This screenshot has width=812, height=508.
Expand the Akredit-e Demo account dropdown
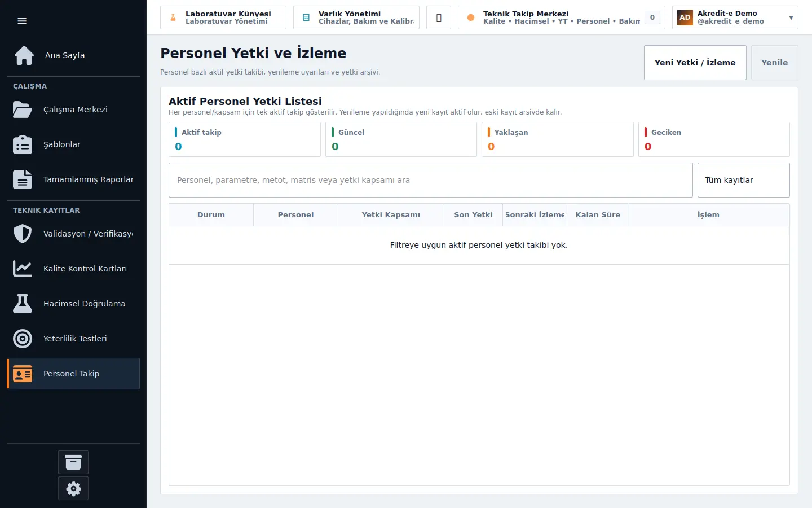coord(735,17)
